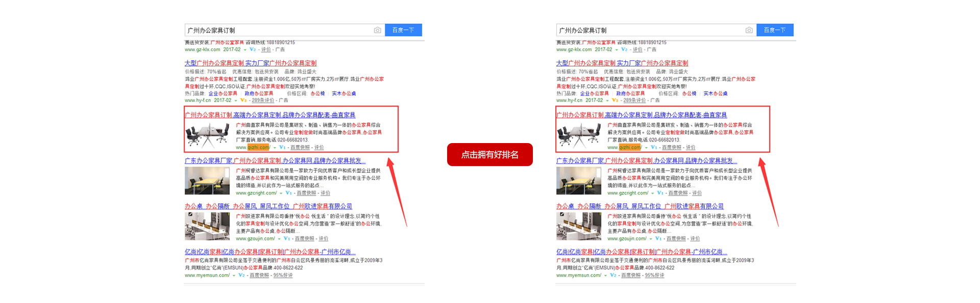Click V2 badge beside www.gz-klx.com in right panel

coord(624,50)
